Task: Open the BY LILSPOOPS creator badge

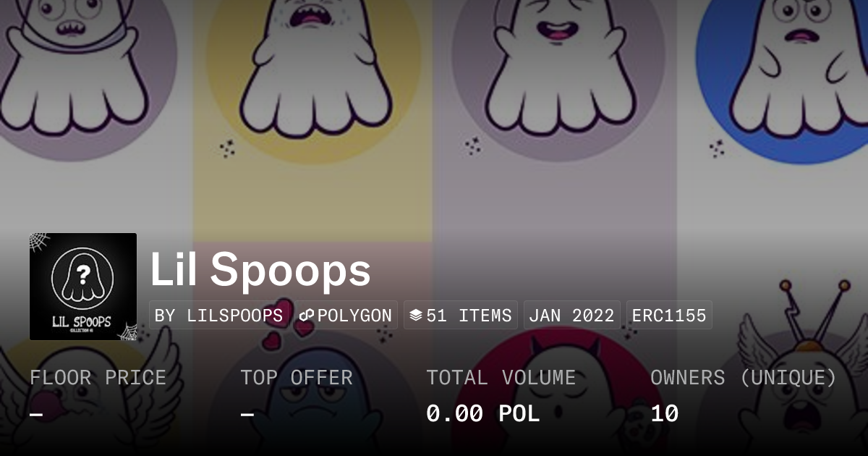Action: [219, 316]
